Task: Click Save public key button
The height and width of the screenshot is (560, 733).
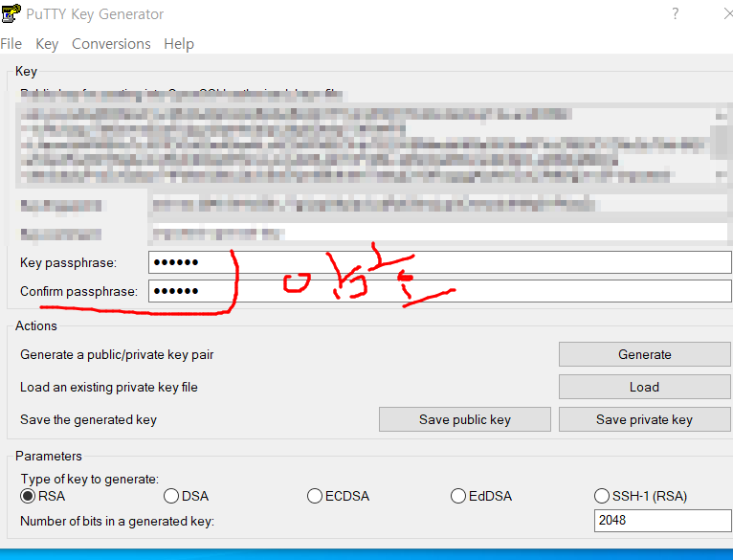Action: (x=465, y=419)
